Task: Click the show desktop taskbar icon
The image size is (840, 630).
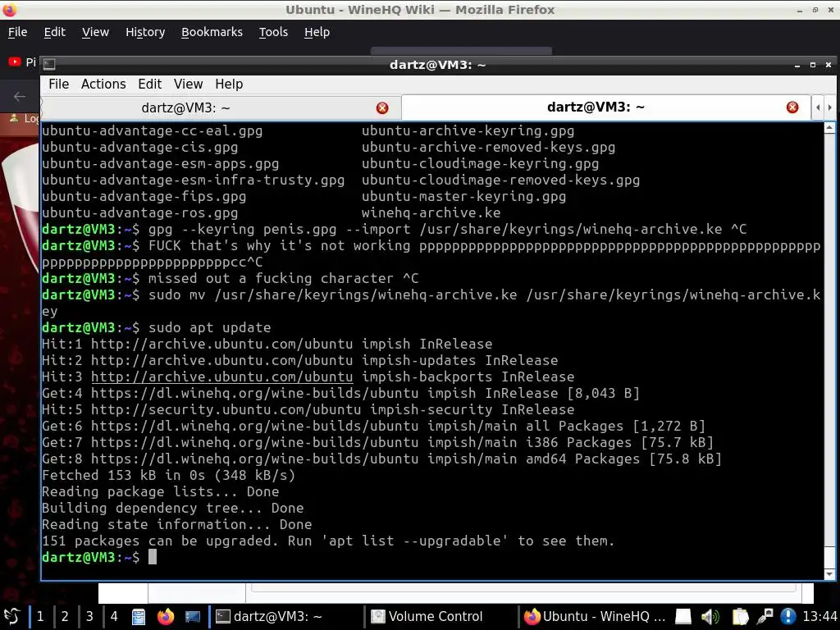Action: [193, 617]
